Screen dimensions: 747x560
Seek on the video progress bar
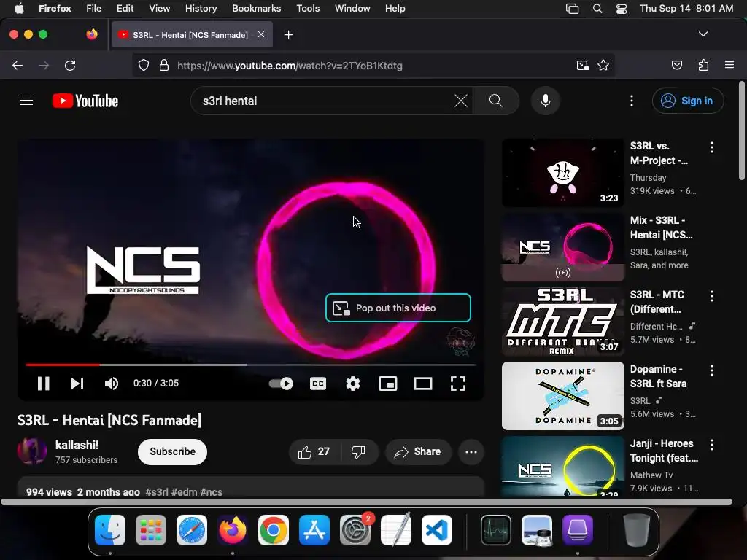251,365
